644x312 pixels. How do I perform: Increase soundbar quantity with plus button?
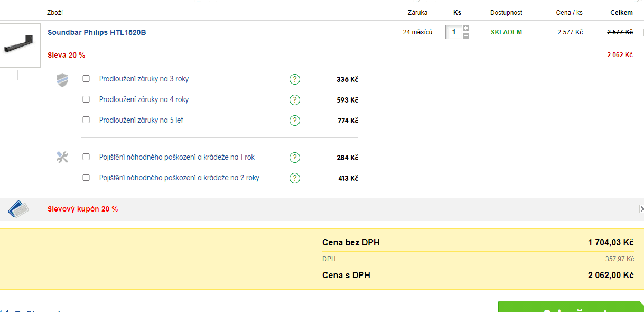[466, 29]
